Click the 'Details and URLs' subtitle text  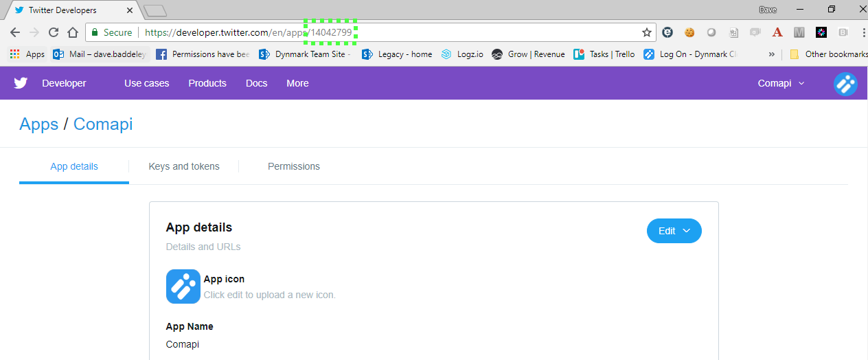pos(203,247)
